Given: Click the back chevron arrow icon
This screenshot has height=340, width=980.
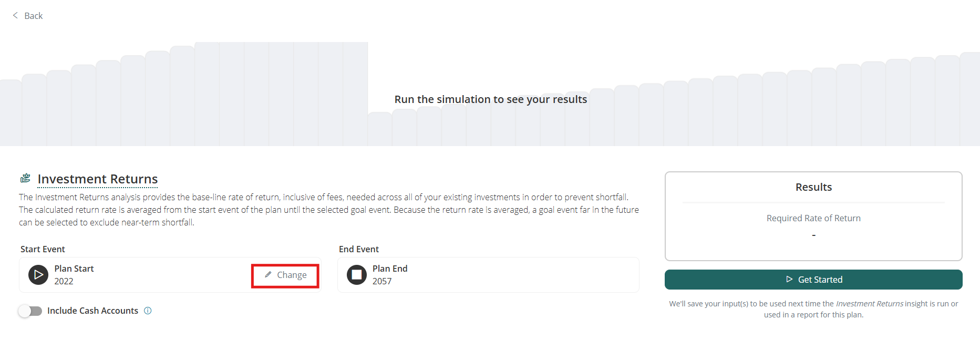Looking at the screenshot, I should [x=15, y=15].
